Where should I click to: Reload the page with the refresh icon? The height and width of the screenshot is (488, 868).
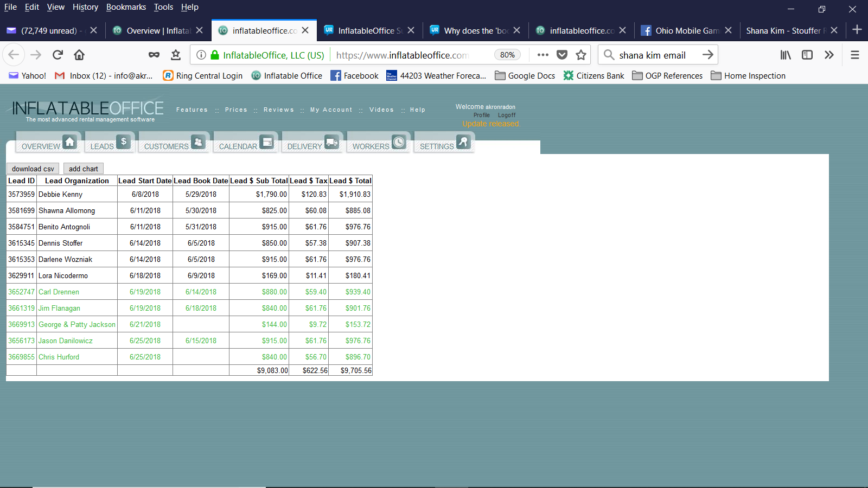(x=58, y=55)
